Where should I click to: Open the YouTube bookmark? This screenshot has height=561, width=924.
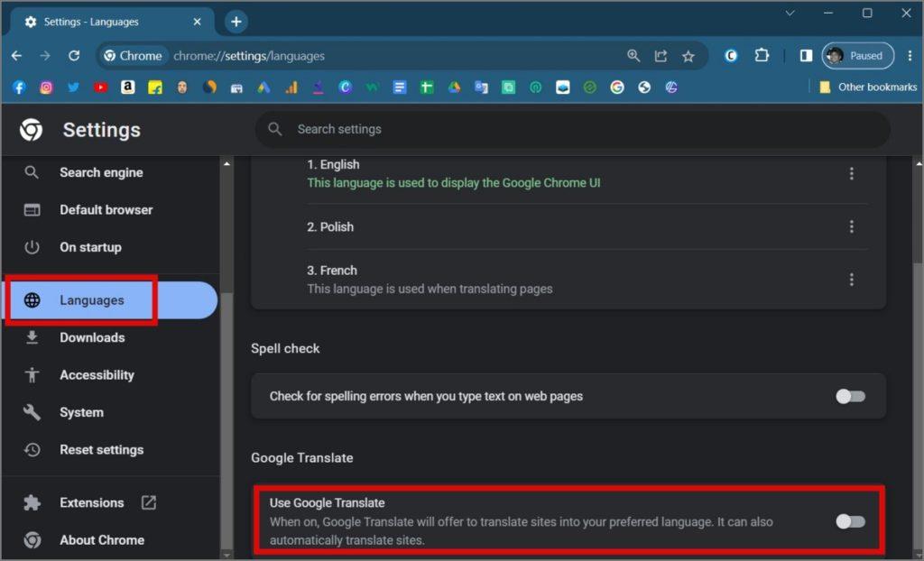click(100, 87)
